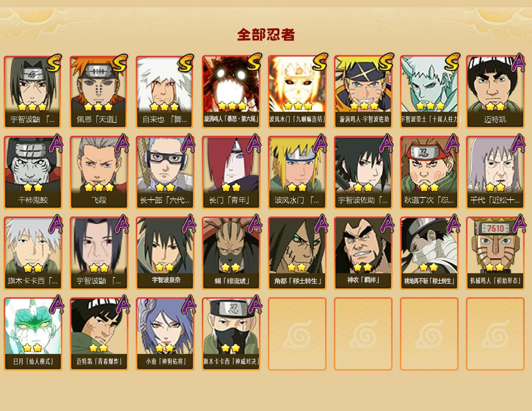Screen dimensions: 532x411
Task: Choose the 角都「秽土转生」 card
Action: click(x=297, y=253)
